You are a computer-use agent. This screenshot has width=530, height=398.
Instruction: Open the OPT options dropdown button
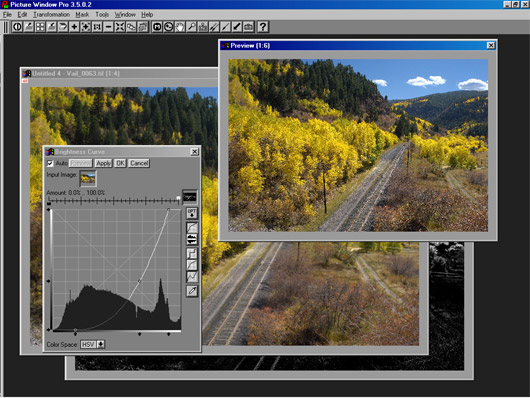point(192,213)
